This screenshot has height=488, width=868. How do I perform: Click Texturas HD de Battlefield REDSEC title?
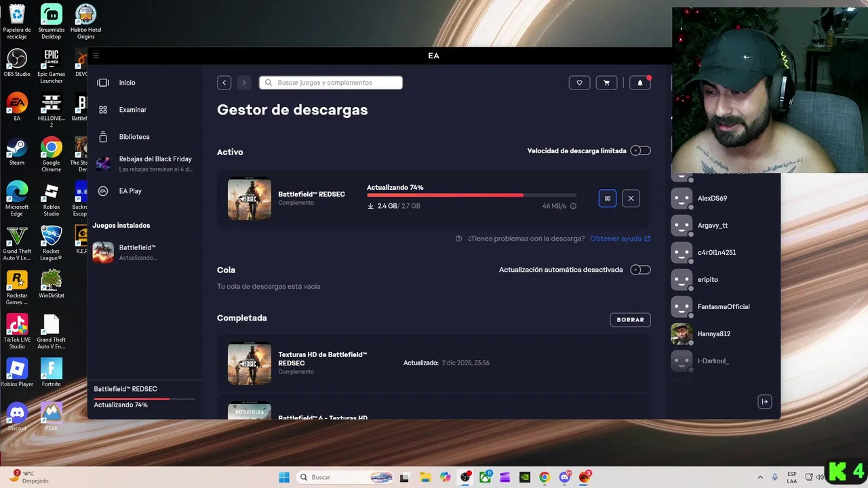[323, 359]
